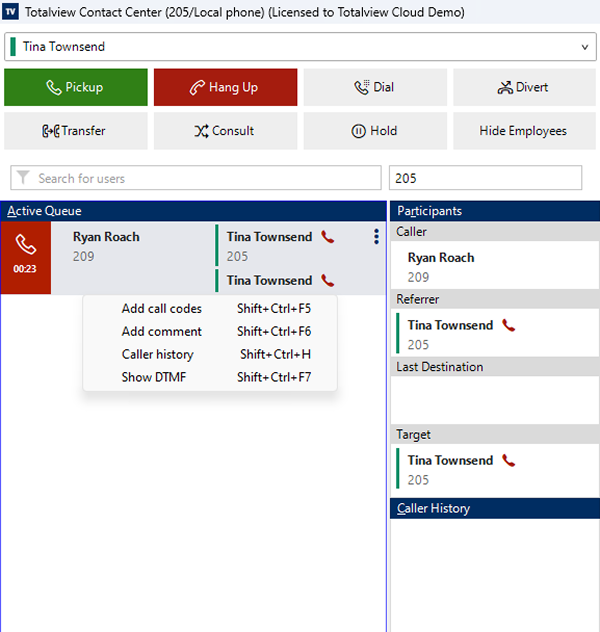The image size is (600, 632).
Task: Click the Consult button
Action: tap(225, 131)
